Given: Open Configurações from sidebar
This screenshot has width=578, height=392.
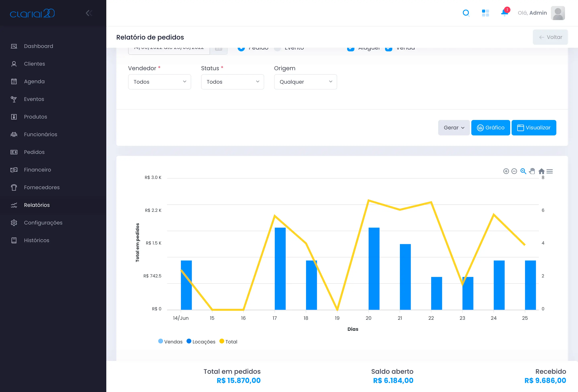Looking at the screenshot, I should [43, 223].
